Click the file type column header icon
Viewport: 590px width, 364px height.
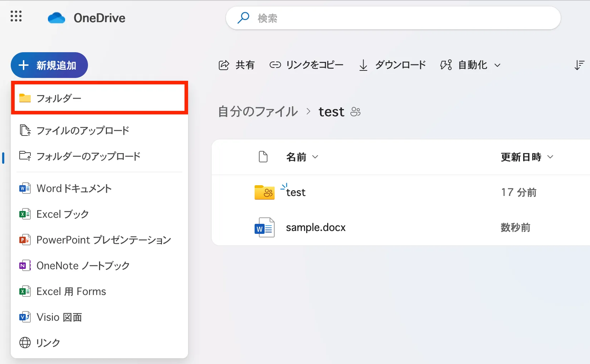click(263, 157)
